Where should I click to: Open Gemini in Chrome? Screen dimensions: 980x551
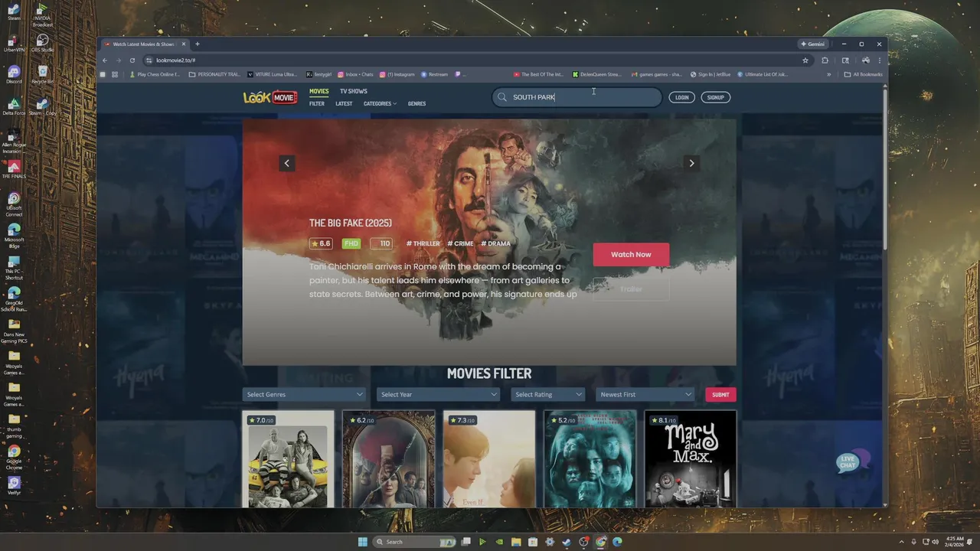click(x=813, y=44)
